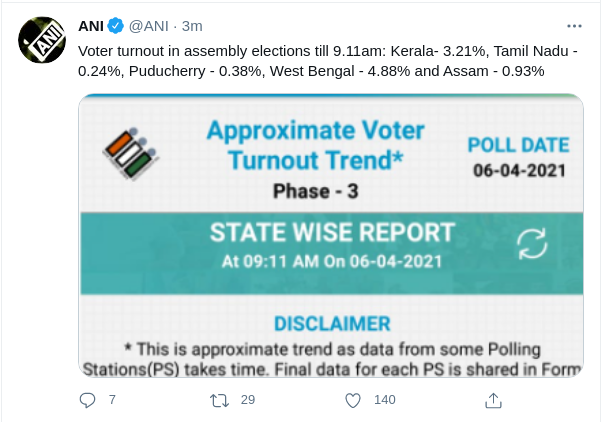Screen dimensions: 601x422
Task: Click the reply count 7
Action: [x=112, y=400]
